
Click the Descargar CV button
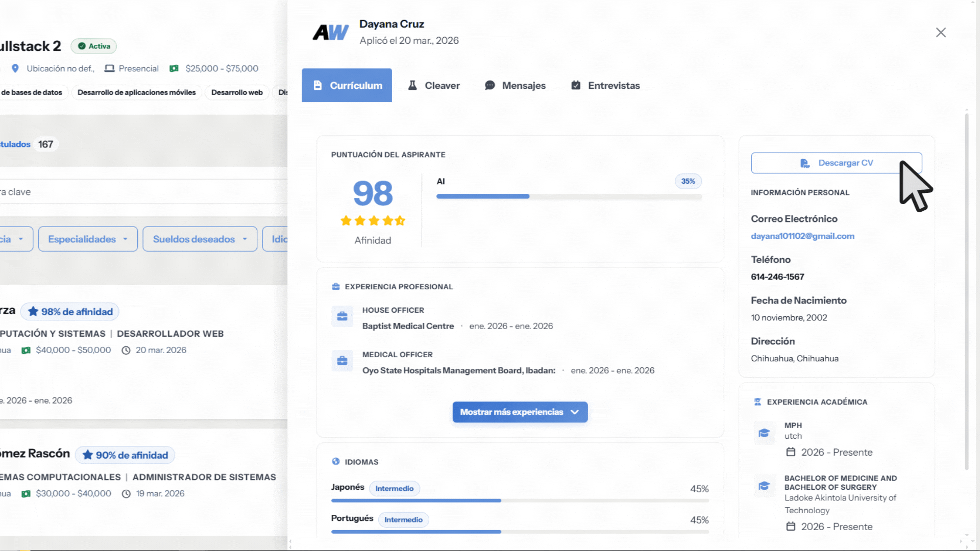point(836,163)
